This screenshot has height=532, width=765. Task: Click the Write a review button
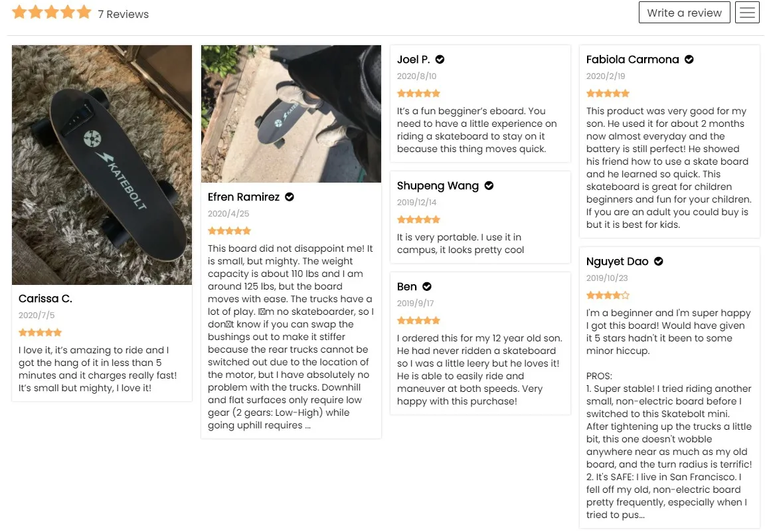684,13
